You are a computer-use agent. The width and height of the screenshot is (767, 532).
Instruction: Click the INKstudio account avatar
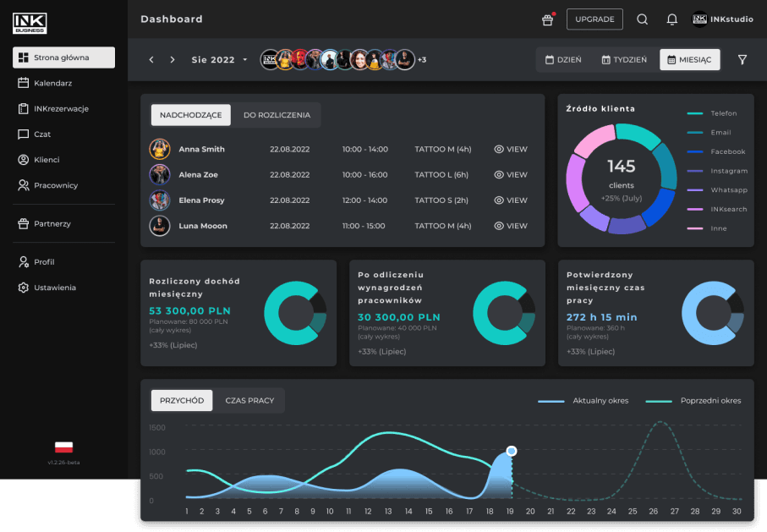[x=699, y=19]
